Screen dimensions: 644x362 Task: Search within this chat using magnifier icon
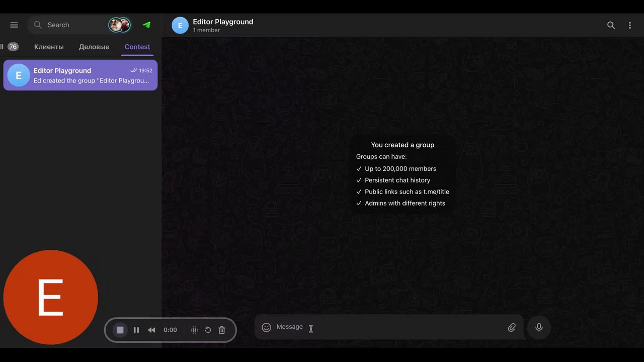point(611,25)
